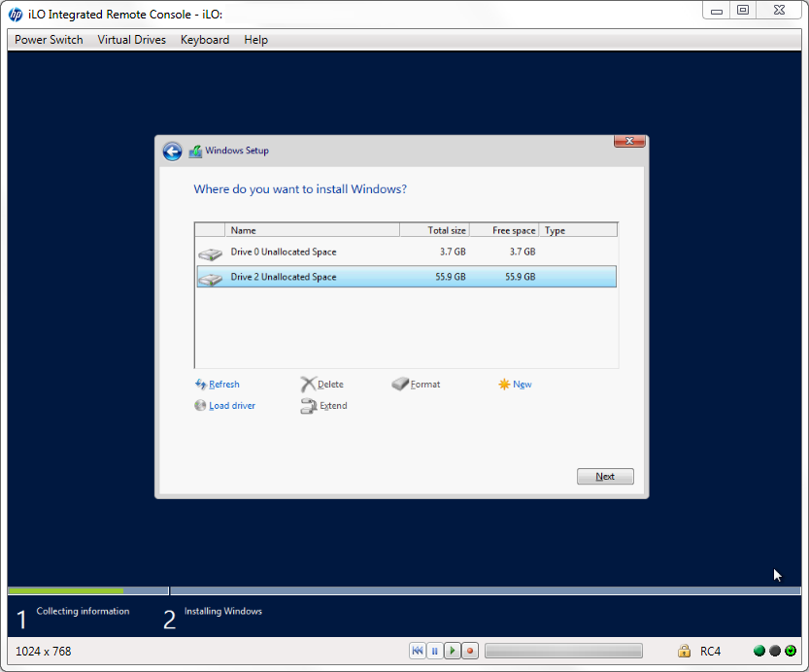Click the Extend partition icon
This screenshot has height=672, width=809.
tap(309, 406)
